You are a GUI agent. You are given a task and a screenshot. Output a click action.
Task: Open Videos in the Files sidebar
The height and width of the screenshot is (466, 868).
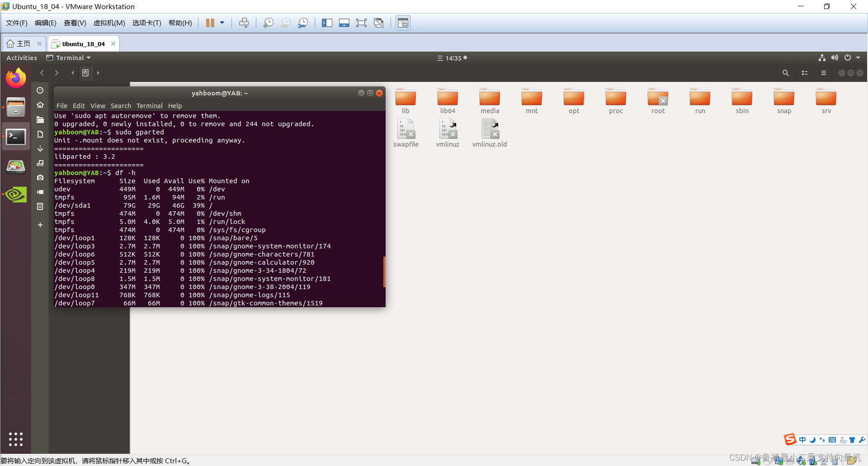tap(40, 192)
